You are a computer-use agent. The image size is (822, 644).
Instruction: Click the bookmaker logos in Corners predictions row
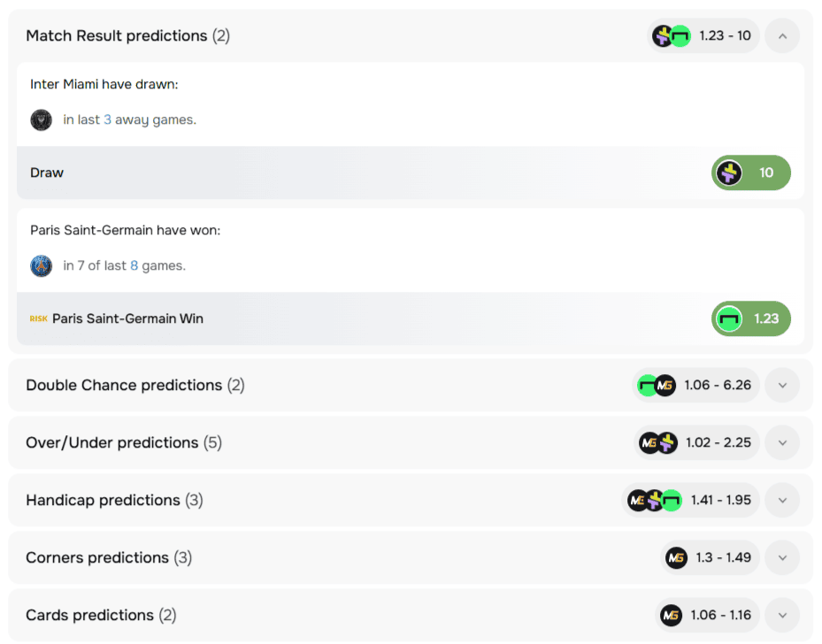(676, 557)
